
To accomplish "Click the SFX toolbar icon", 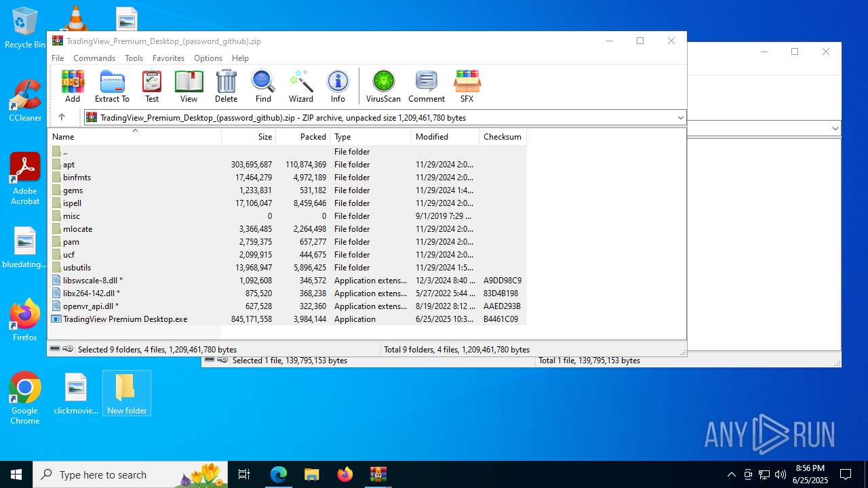I will (x=467, y=86).
